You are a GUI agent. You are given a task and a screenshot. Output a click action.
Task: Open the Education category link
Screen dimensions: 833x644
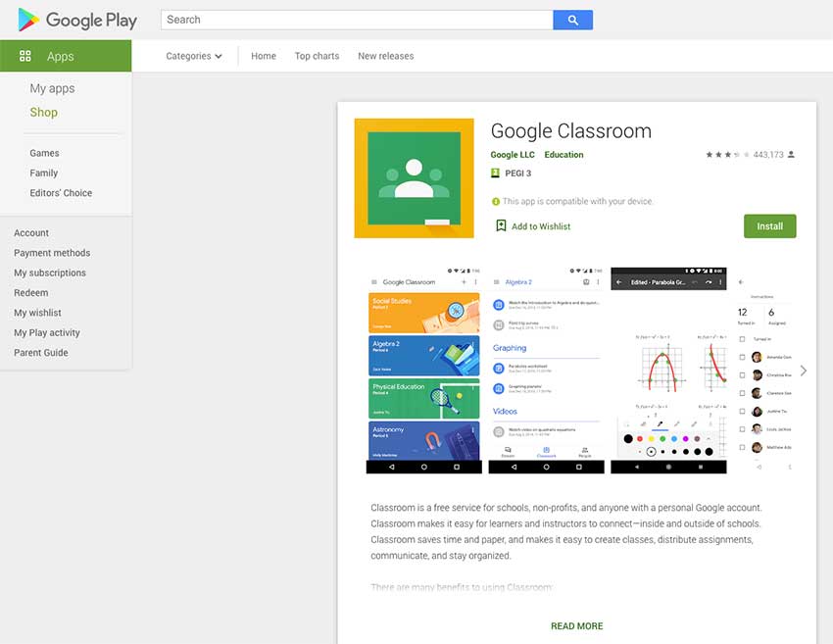[563, 155]
